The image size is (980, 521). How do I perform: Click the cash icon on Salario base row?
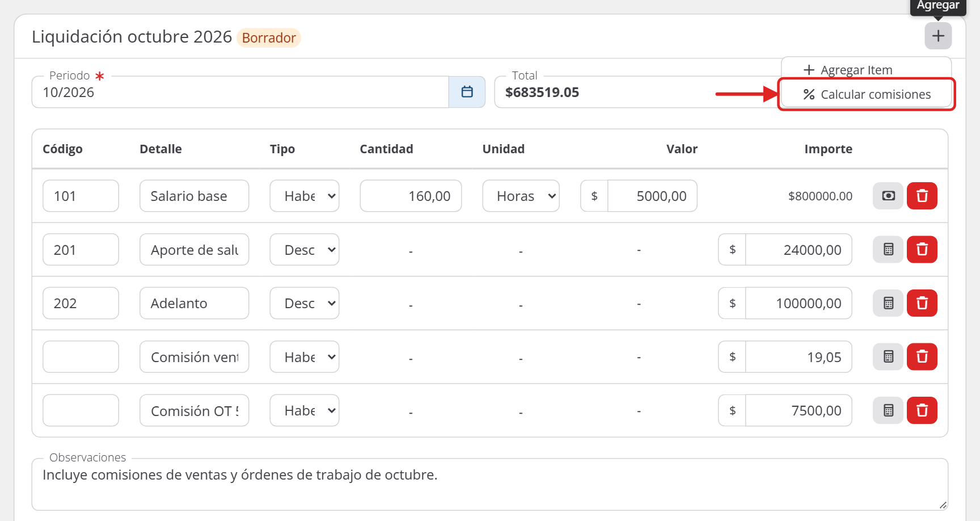888,196
